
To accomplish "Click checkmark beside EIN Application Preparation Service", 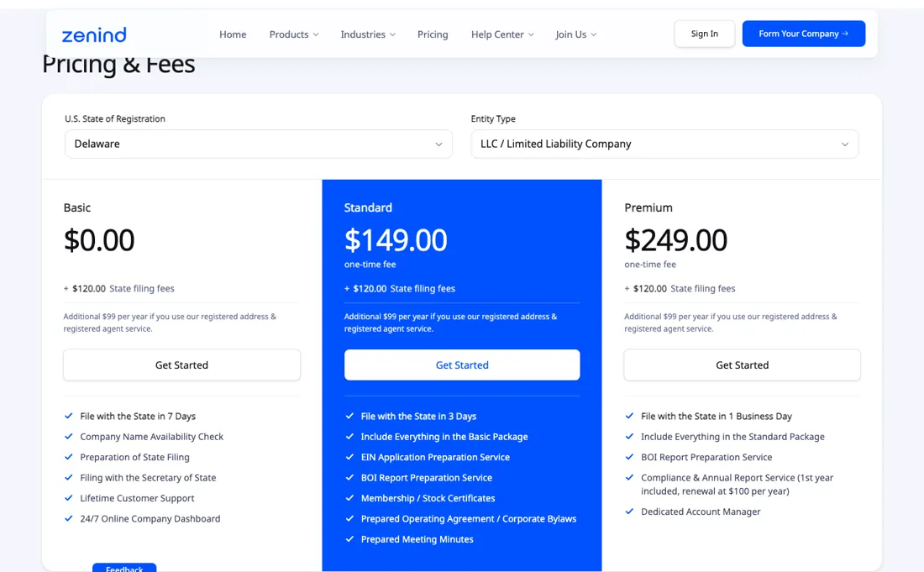I will pos(349,457).
